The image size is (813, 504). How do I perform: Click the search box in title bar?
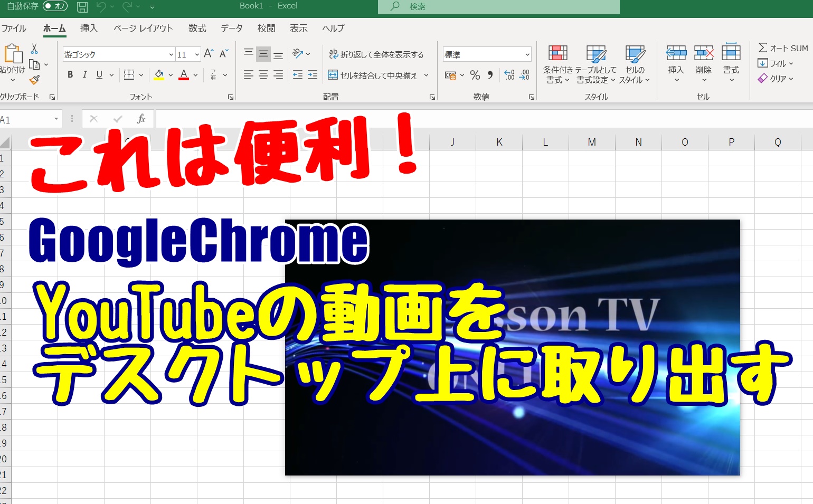coord(498,6)
